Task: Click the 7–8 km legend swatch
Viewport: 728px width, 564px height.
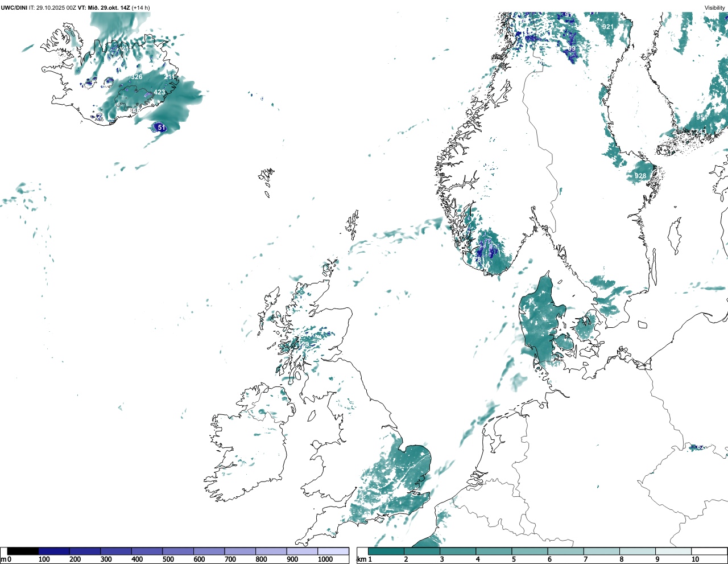Action: [601, 551]
